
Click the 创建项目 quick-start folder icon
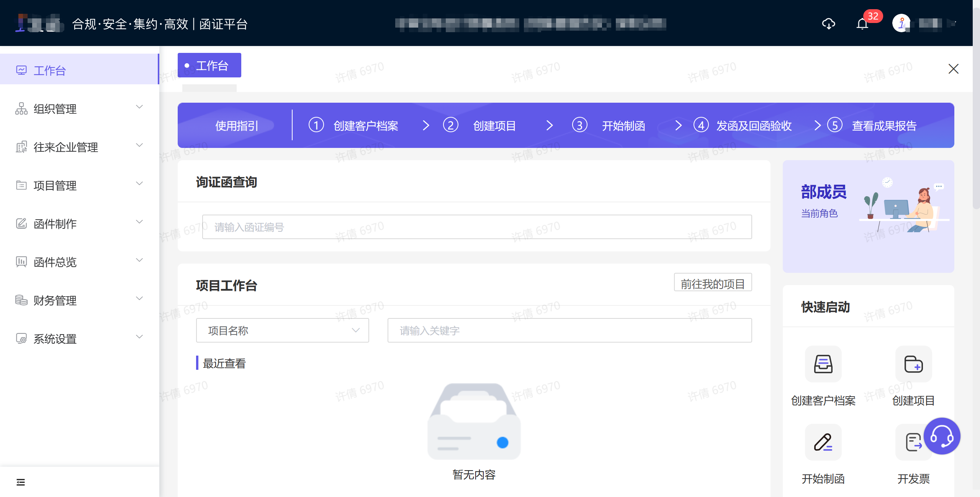(913, 364)
